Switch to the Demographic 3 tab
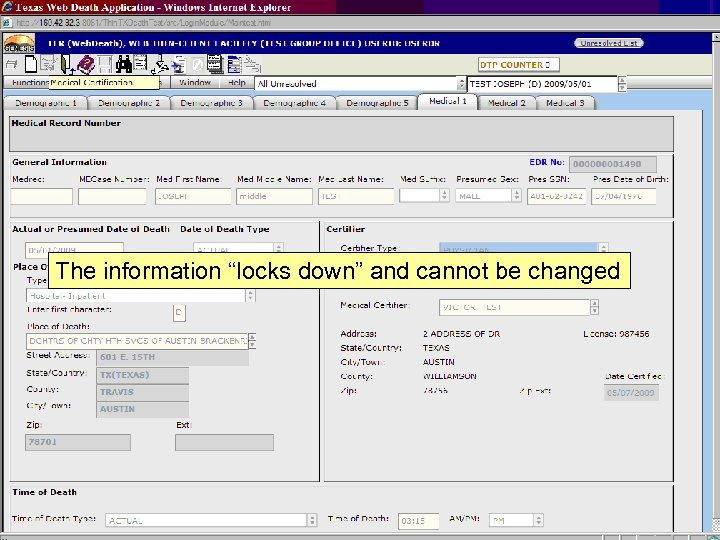This screenshot has width=720, height=540. click(x=211, y=103)
